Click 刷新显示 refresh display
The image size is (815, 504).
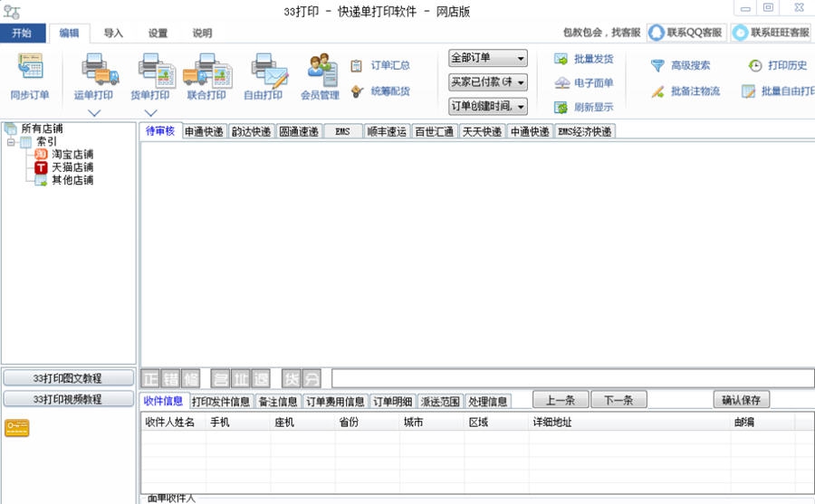point(584,107)
